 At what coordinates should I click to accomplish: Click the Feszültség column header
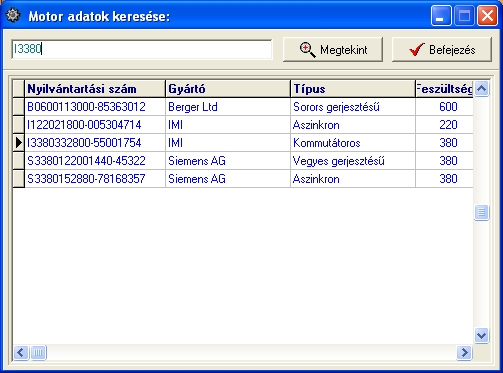[444, 89]
